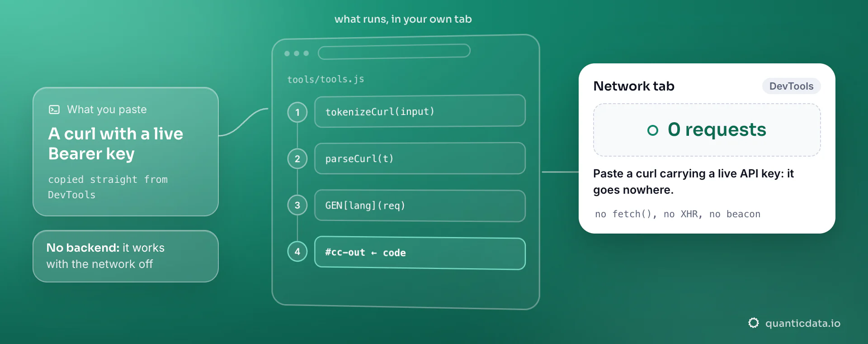Click 'copied straight from DevTools' text
The image size is (868, 344).
[x=108, y=187]
